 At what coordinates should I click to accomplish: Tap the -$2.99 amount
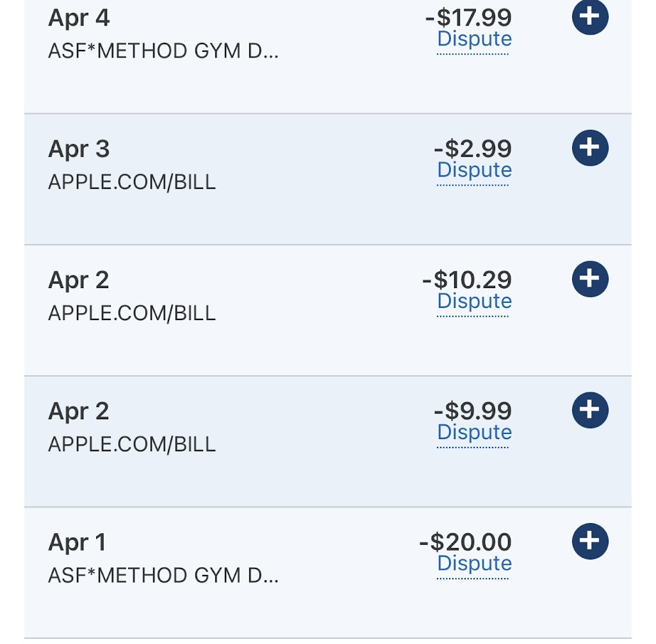click(x=473, y=149)
